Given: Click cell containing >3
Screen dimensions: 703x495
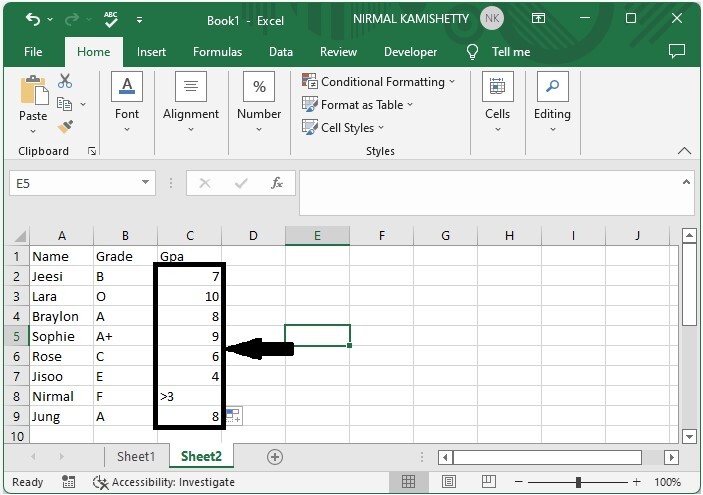Looking at the screenshot, I should tap(190, 396).
